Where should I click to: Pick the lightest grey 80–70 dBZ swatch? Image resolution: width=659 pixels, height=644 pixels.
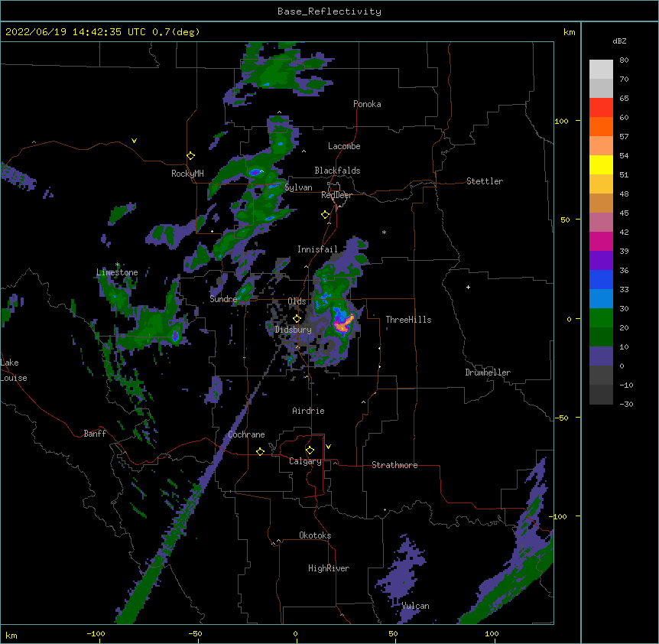pos(601,70)
